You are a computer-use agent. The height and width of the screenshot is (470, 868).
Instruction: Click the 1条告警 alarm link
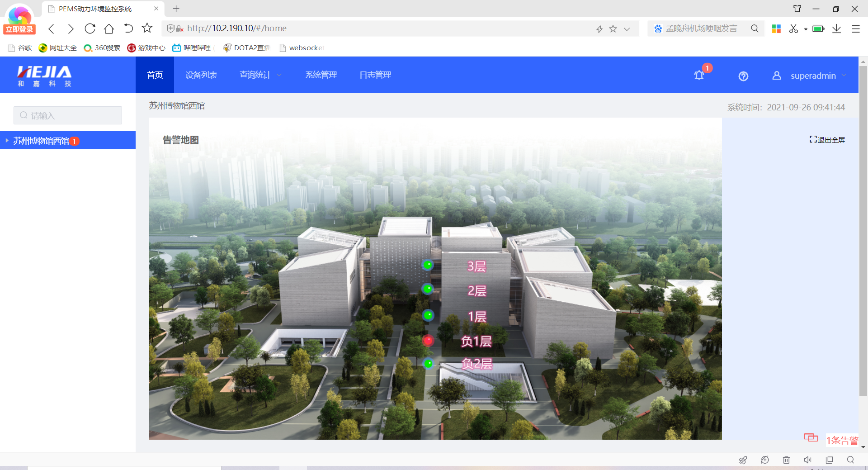pyautogui.click(x=842, y=440)
